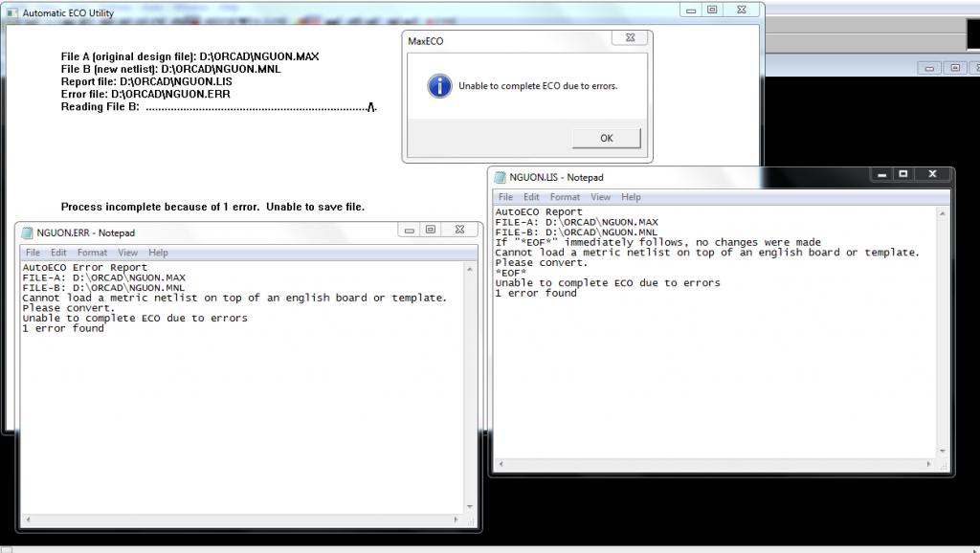Viewport: 980px width, 553px height.
Task: Click 'AutoECO Report' line in NGUON.LIS
Action: (539, 211)
